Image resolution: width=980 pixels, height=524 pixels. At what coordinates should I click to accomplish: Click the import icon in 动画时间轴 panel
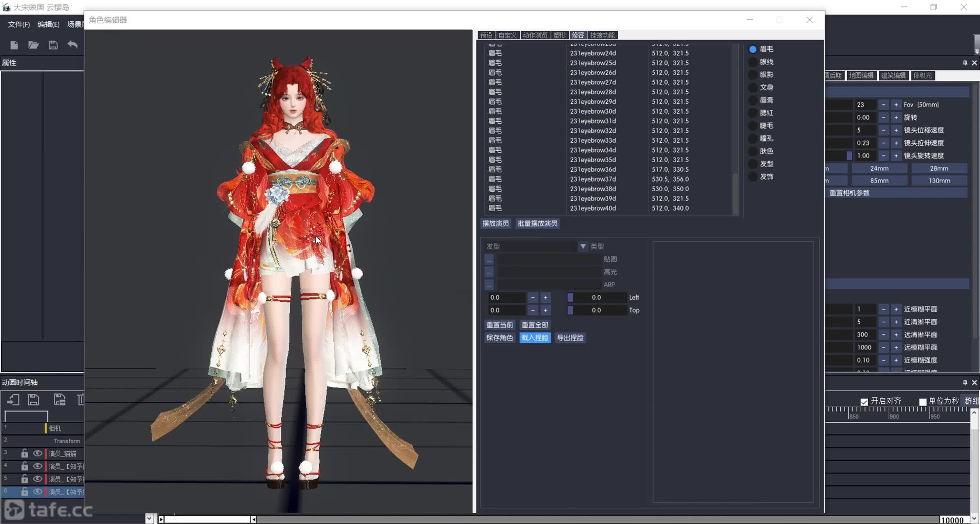tap(13, 400)
